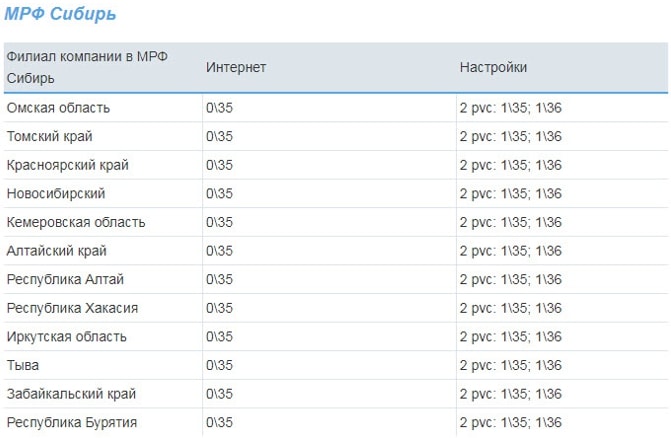Screen dimensions: 671x438
Task: Click the «Иркутская область» cell
Action: point(66,337)
